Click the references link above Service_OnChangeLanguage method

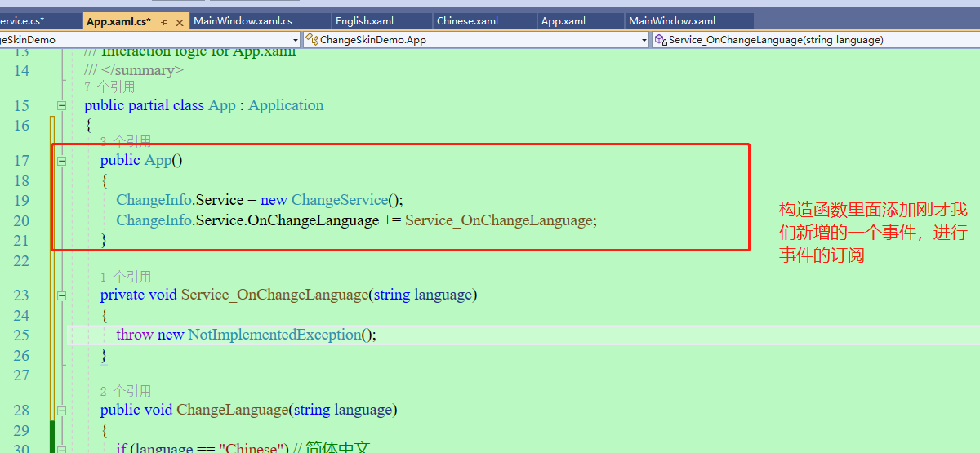coord(125,277)
